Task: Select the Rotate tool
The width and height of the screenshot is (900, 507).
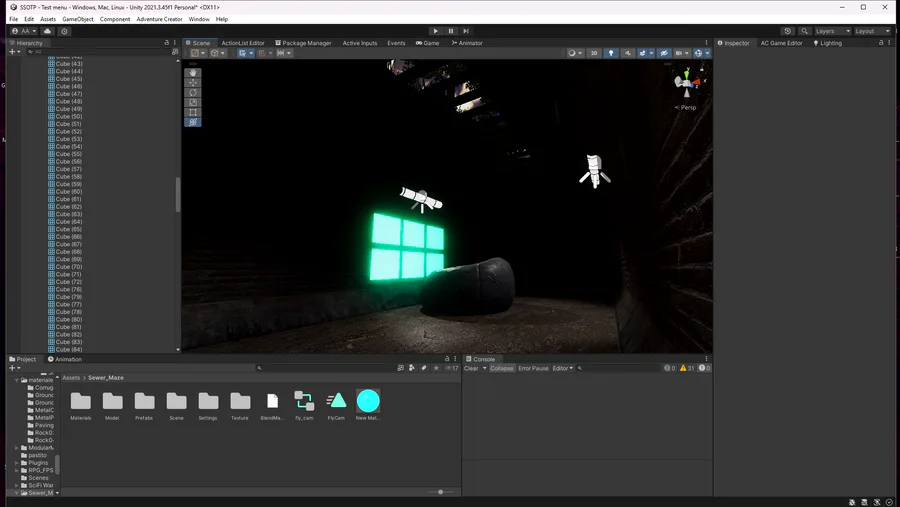Action: pos(194,93)
